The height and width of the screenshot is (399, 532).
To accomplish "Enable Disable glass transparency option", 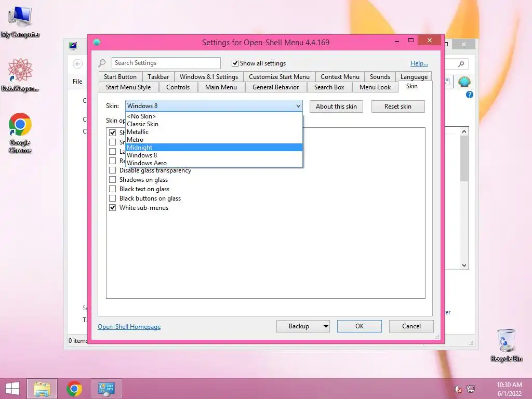I will [112, 170].
